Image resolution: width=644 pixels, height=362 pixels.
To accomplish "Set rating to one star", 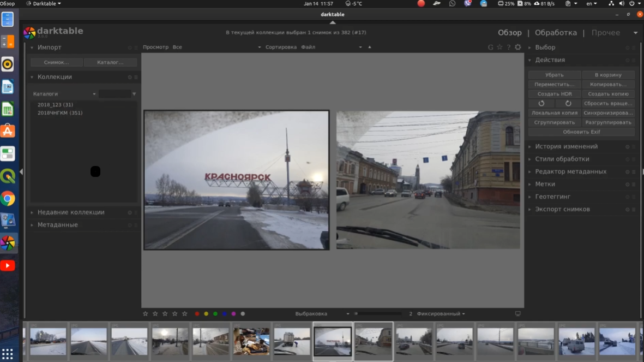I will (146, 314).
